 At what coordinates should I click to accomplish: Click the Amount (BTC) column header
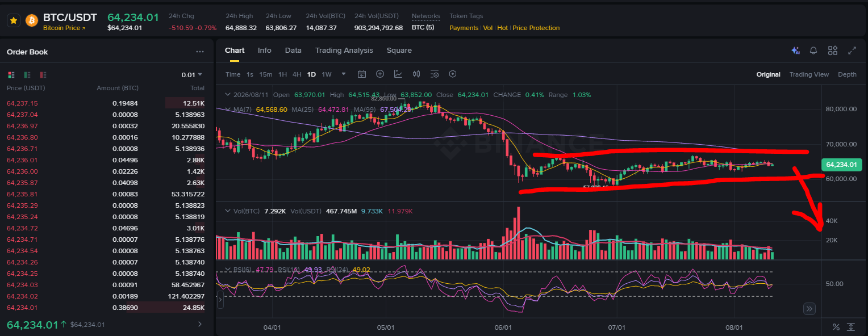118,88
